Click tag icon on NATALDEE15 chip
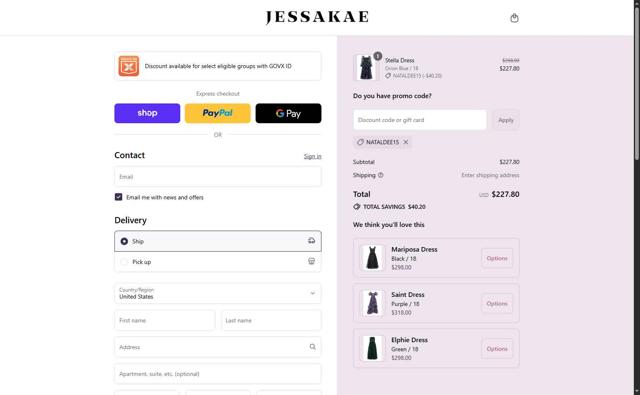The height and width of the screenshot is (395, 640). tap(360, 142)
